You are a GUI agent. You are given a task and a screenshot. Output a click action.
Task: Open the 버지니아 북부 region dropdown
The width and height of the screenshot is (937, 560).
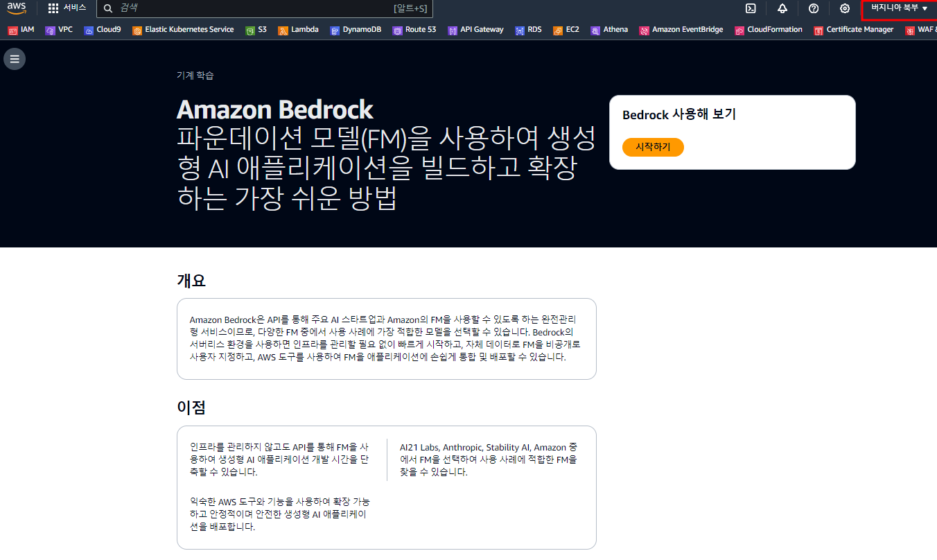[899, 8]
